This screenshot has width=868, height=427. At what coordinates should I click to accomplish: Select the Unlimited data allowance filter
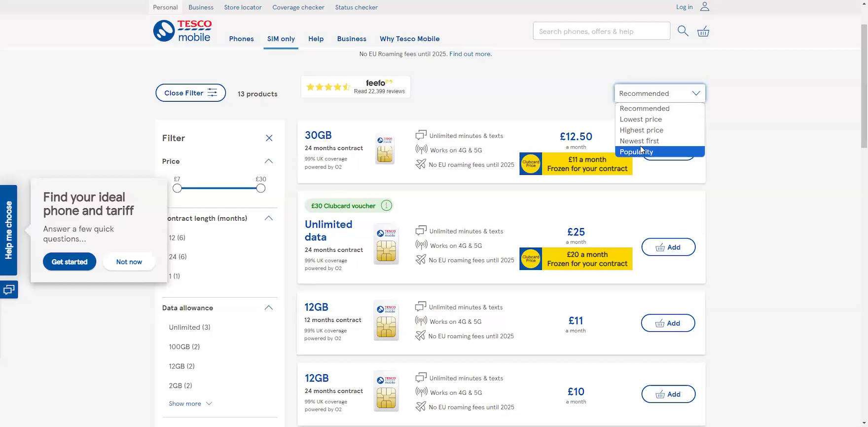tap(189, 327)
